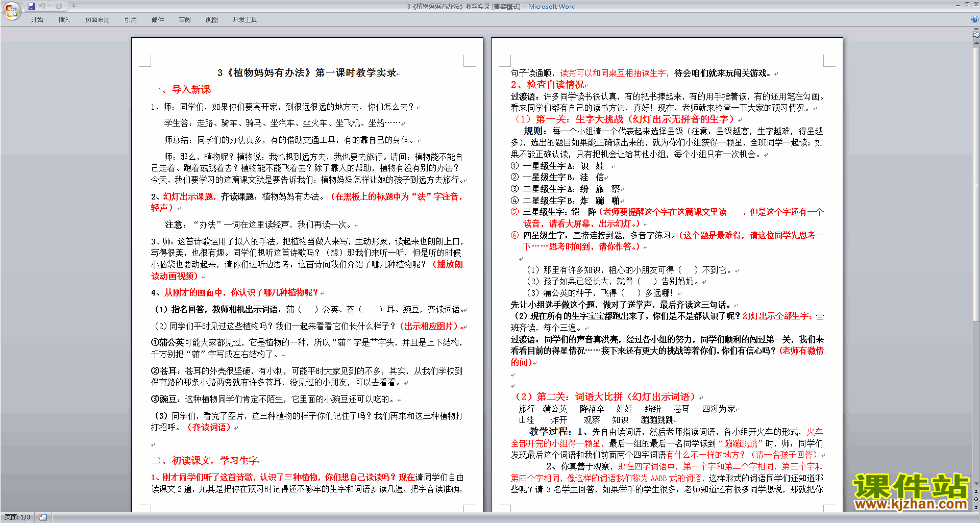
Task: Jump to next page with double-down arrow
Action: pos(976,507)
